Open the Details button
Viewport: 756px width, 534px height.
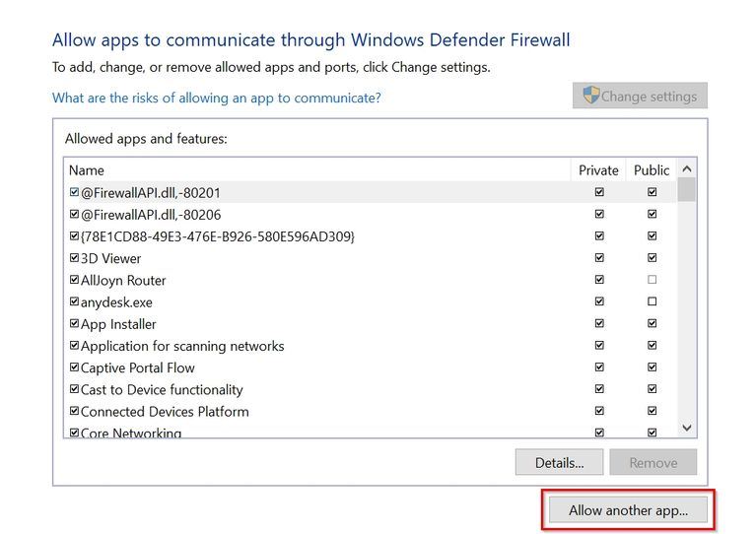(x=559, y=462)
